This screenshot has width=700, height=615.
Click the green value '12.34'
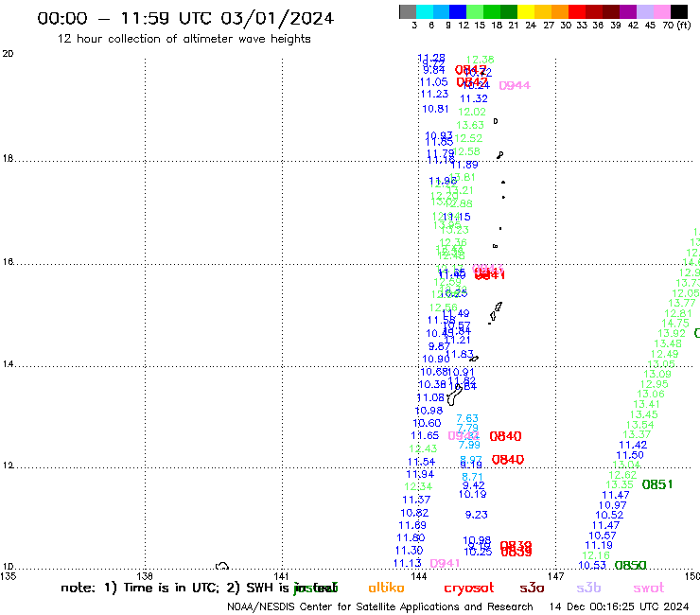(418, 487)
